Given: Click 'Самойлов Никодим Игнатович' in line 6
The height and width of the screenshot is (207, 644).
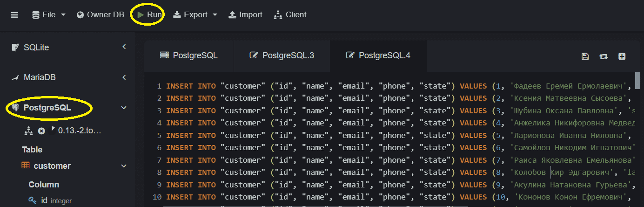Looking at the screenshot, I should tap(572, 147).
